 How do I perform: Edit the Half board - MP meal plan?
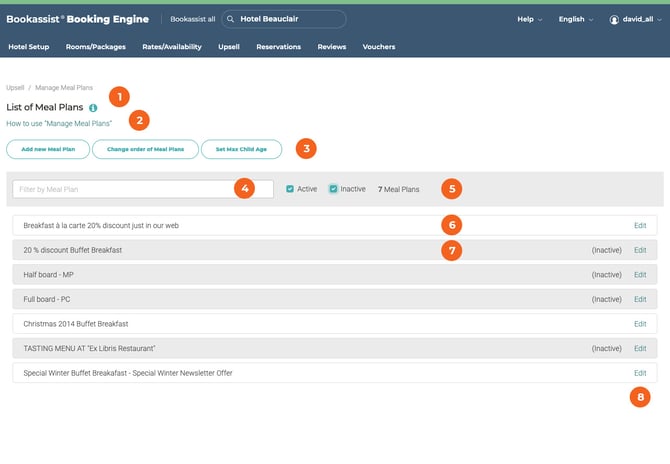[640, 274]
